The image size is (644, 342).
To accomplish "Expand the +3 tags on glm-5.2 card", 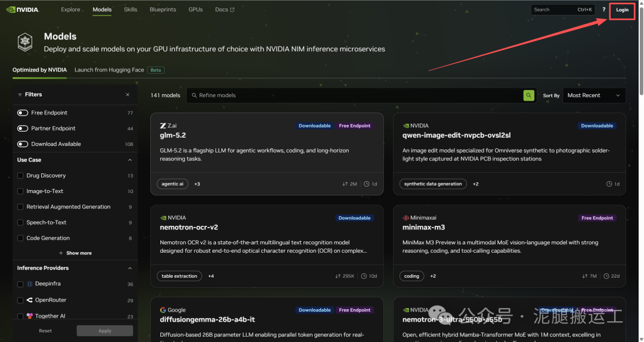I will (x=197, y=184).
